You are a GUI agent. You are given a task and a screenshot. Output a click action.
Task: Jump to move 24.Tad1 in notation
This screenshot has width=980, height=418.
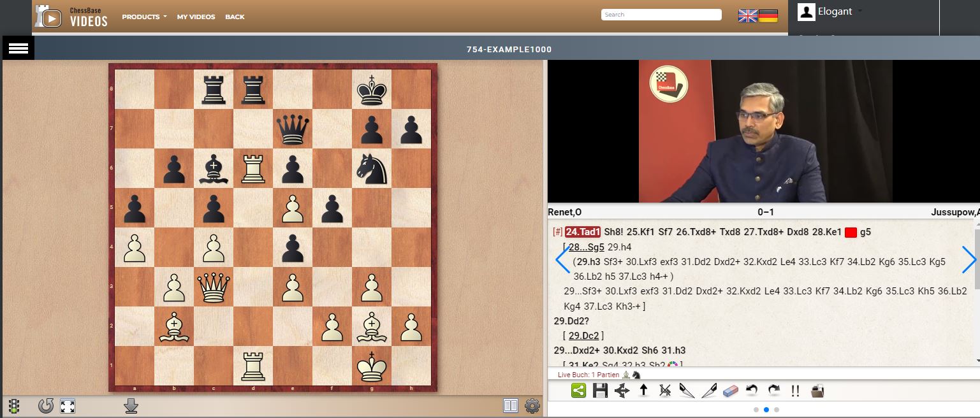[583, 233]
